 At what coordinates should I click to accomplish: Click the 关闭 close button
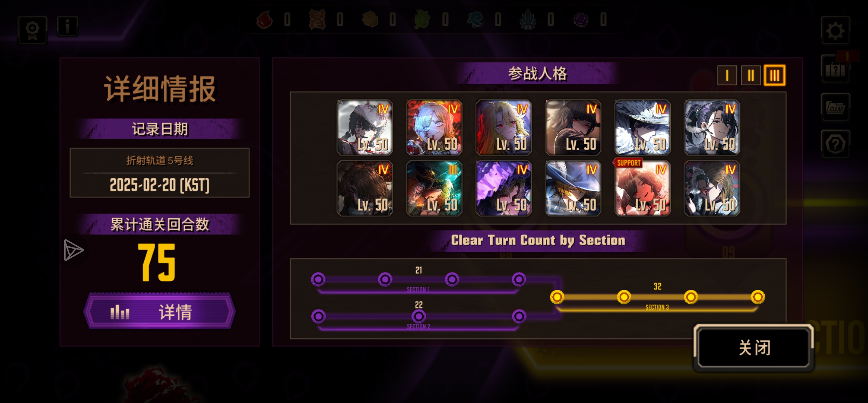(754, 348)
